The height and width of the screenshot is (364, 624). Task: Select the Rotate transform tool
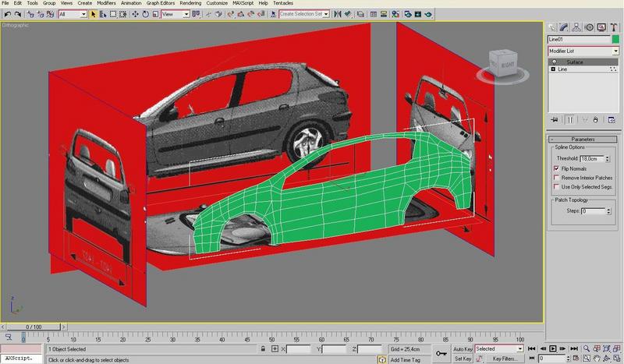click(146, 14)
